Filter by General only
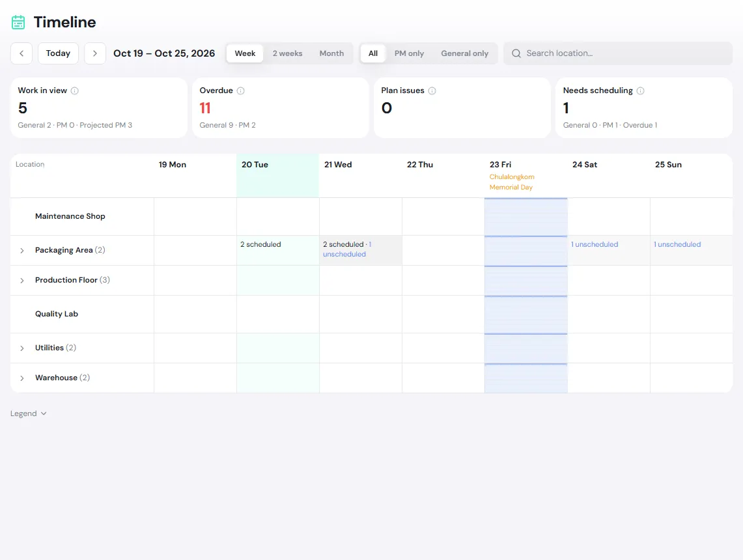 (464, 53)
